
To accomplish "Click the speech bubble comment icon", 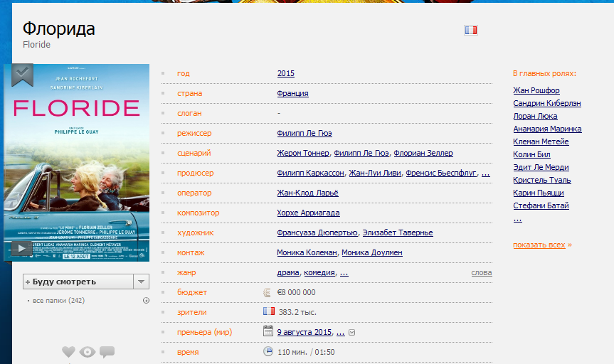I will tap(107, 352).
